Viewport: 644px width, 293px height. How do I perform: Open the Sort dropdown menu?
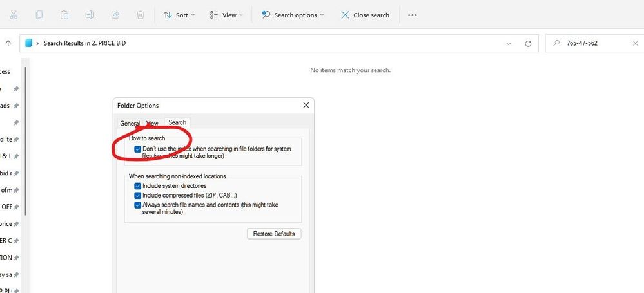point(179,15)
